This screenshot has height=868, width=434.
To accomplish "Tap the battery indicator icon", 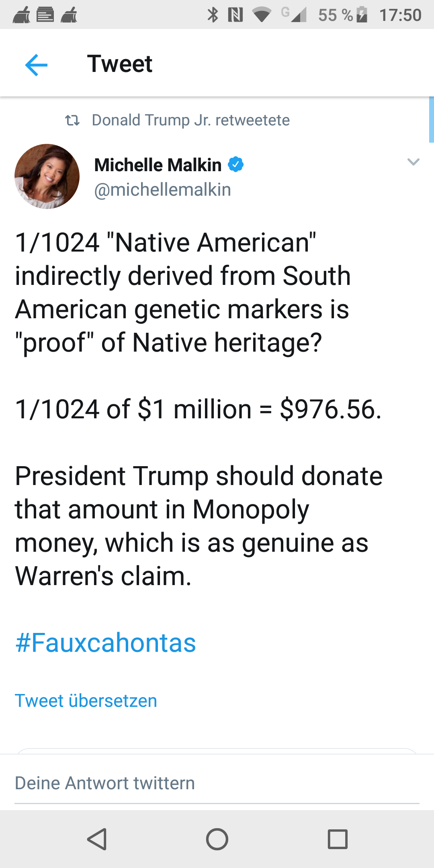I will pyautogui.click(x=362, y=15).
